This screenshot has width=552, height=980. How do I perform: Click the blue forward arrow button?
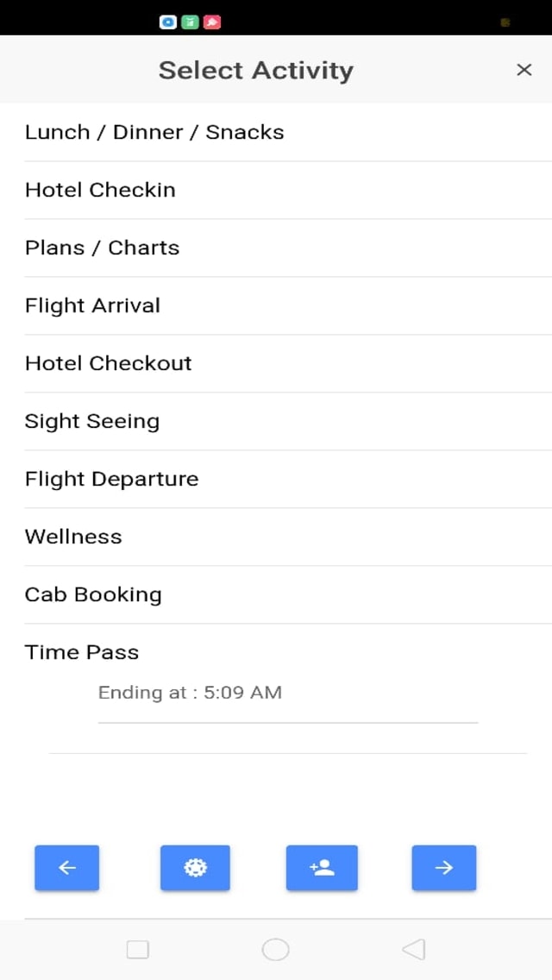(444, 868)
